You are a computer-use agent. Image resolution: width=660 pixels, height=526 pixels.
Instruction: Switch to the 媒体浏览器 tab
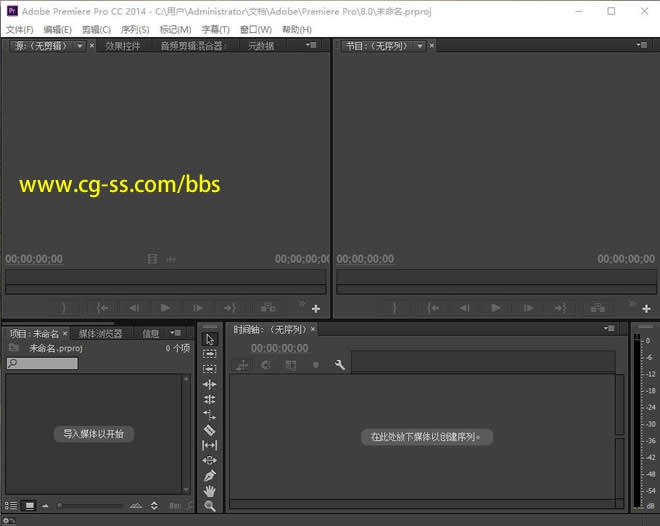[100, 334]
